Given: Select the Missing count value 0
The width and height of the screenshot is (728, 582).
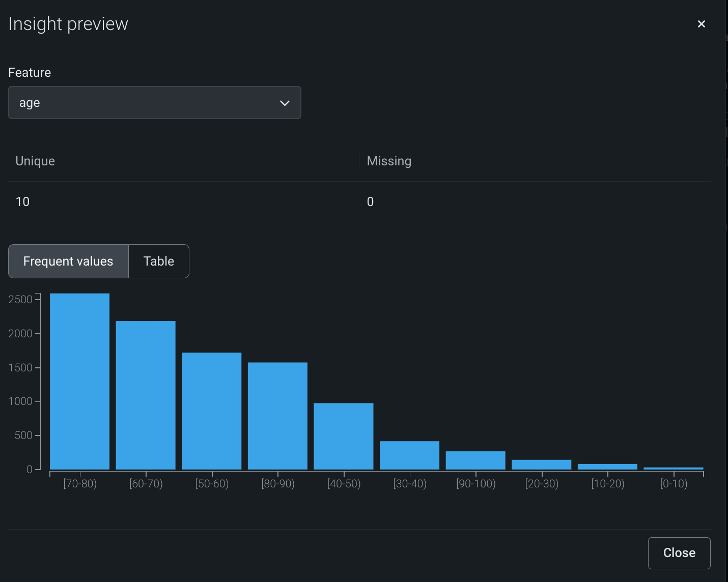Looking at the screenshot, I should [x=370, y=202].
